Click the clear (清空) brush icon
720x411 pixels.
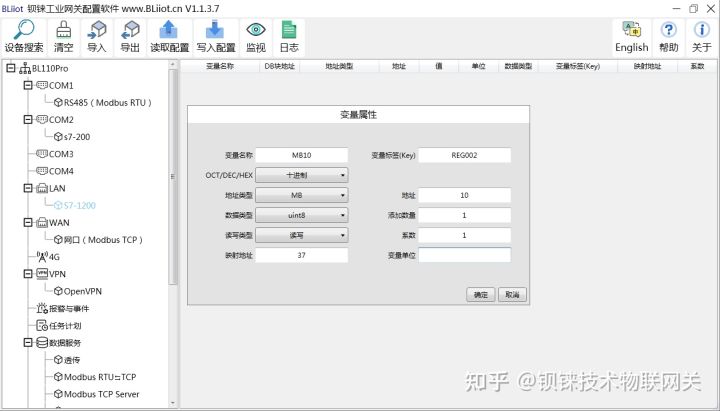(x=63, y=37)
